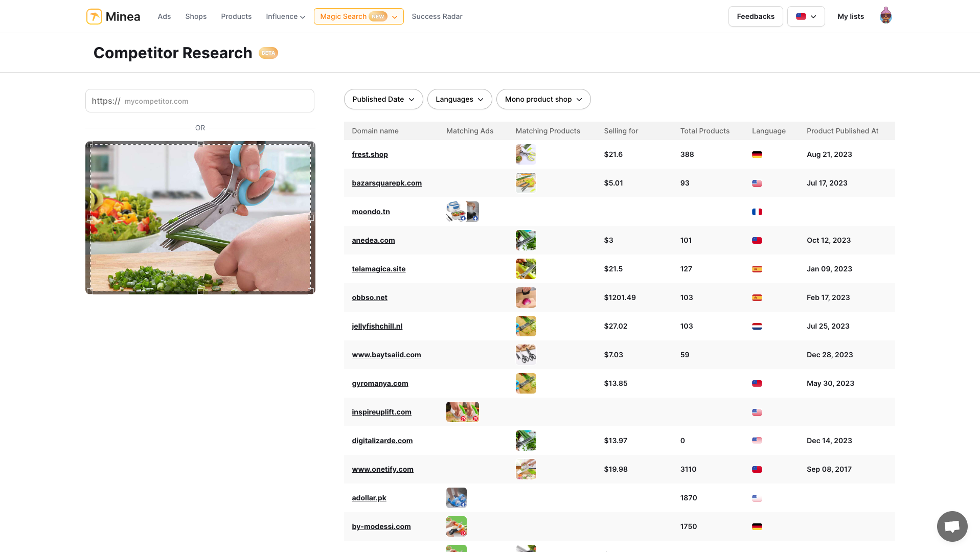Click the French flag for moondo.tn
The height and width of the screenshot is (552, 980).
[x=757, y=212]
